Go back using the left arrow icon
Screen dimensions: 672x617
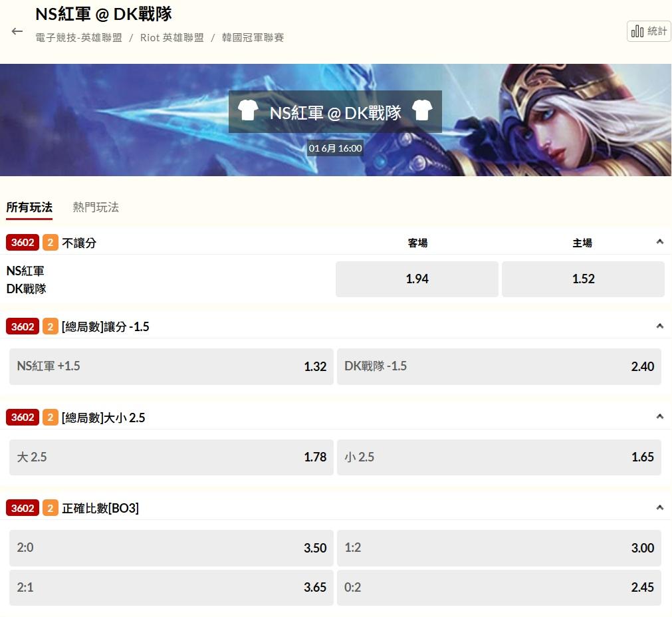click(x=17, y=31)
